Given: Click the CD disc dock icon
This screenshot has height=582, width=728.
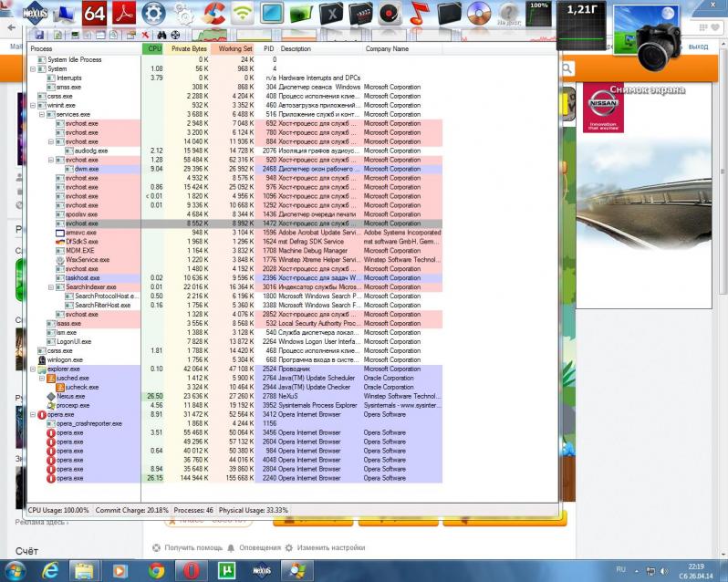Looking at the screenshot, I should point(479,13).
